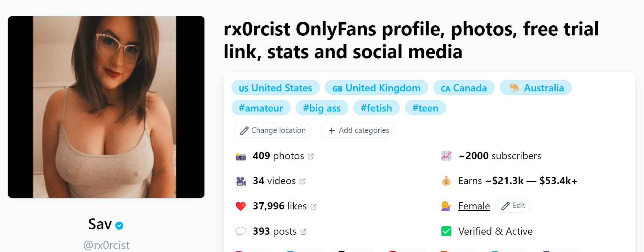The height and width of the screenshot is (252, 644).
Task: Open the @rx0rcist profile handle link
Action: [x=106, y=245]
